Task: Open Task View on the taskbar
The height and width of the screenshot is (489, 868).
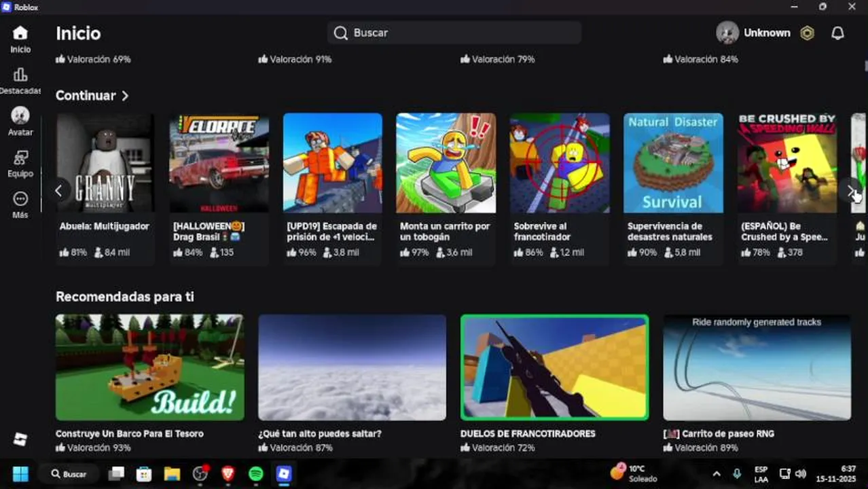Action: coord(116,473)
